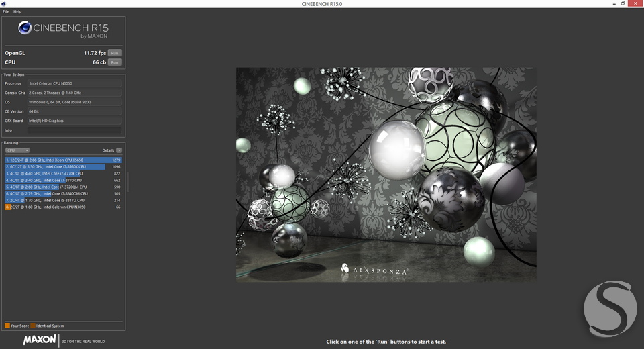Click the Info input field
644x349 pixels.
74,130
